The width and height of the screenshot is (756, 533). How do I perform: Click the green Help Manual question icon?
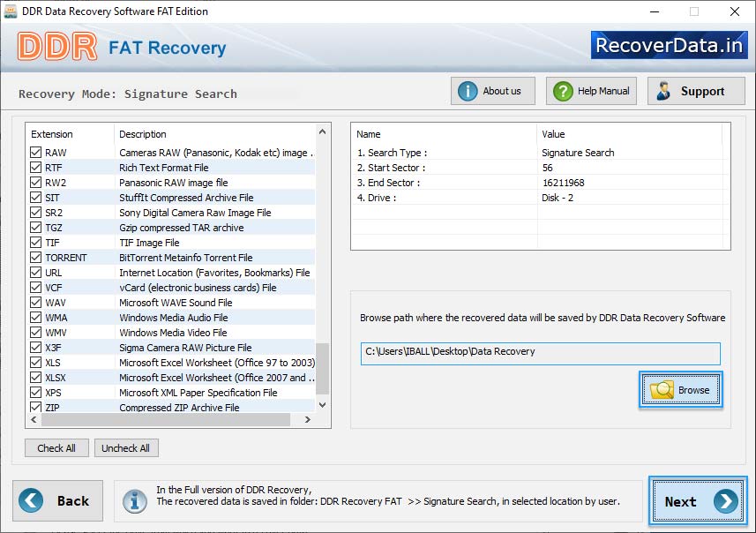coord(563,91)
